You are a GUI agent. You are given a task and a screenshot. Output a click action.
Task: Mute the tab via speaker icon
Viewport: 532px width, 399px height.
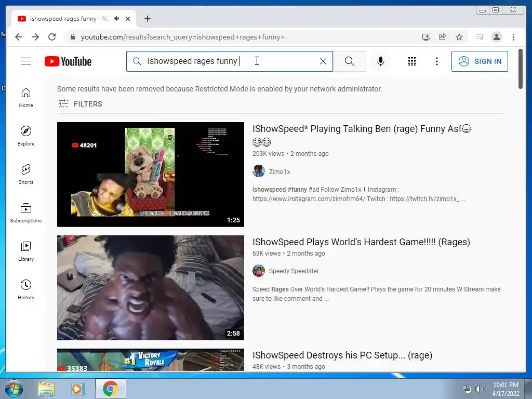click(117, 19)
